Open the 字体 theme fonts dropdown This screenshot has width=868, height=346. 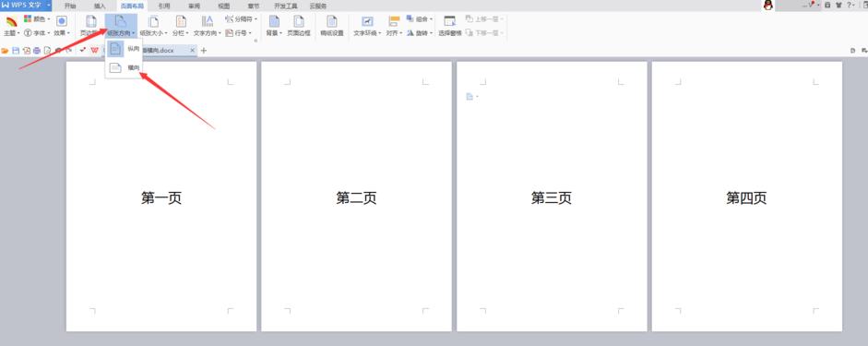tap(37, 33)
